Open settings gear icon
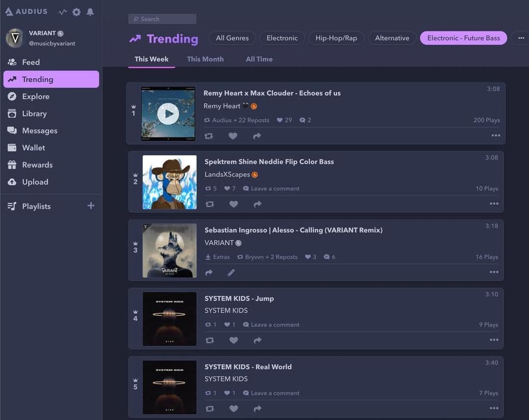The width and height of the screenshot is (529, 420). 77,12
